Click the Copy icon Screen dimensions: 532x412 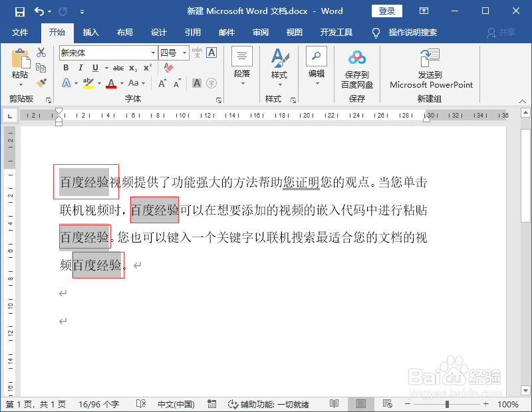tap(41, 68)
